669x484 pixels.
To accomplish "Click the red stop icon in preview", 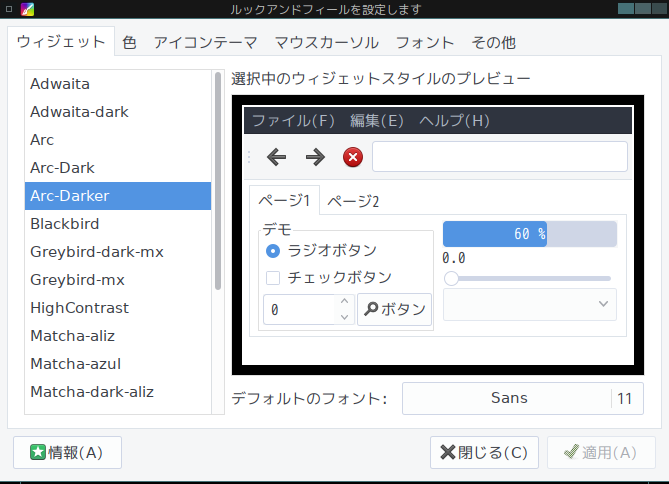I will (353, 157).
